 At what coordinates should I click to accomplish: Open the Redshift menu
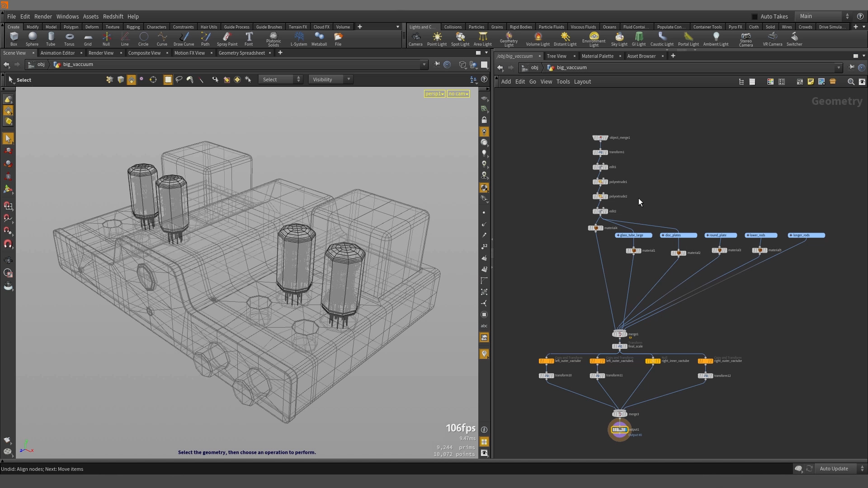pyautogui.click(x=113, y=16)
